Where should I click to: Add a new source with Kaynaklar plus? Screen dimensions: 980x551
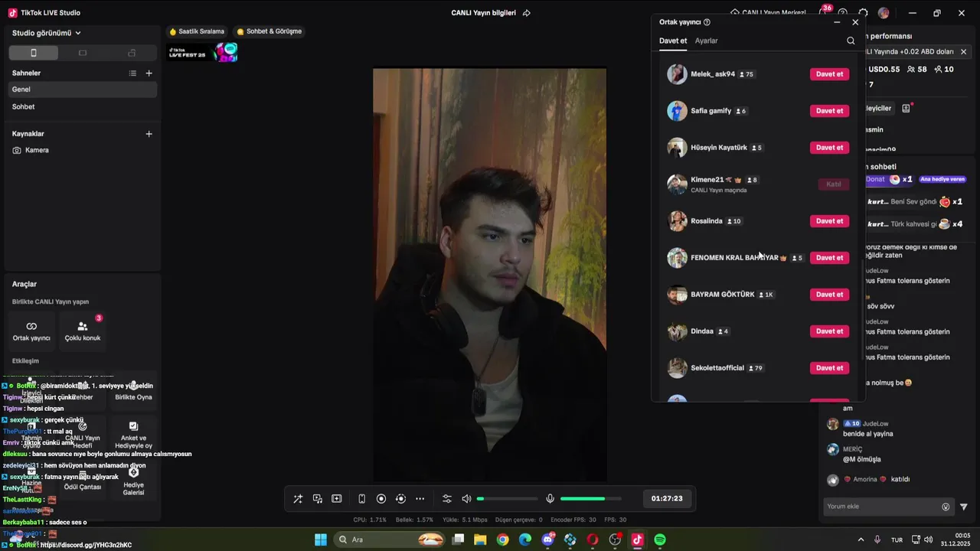(149, 134)
